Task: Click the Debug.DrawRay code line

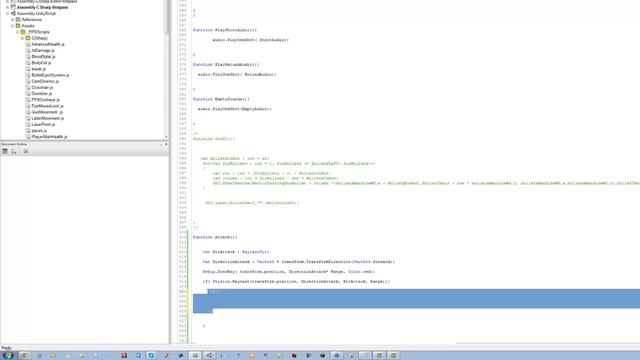Action: tap(289, 271)
